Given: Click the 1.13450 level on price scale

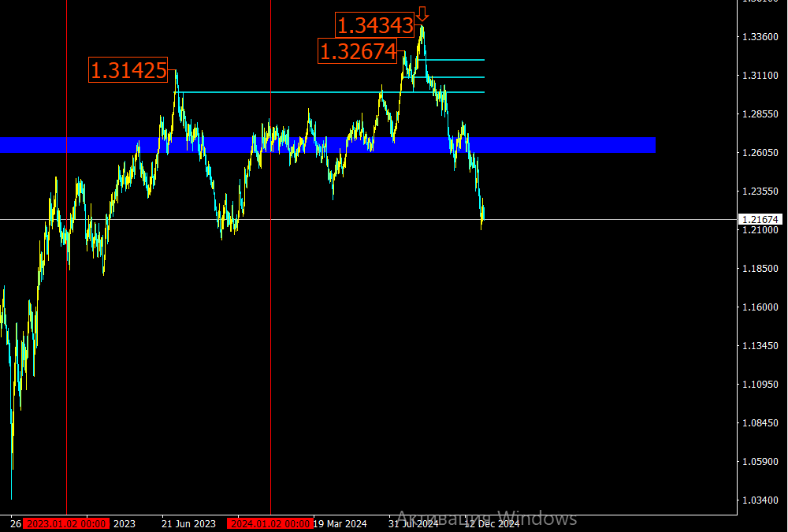Looking at the screenshot, I should coord(760,345).
